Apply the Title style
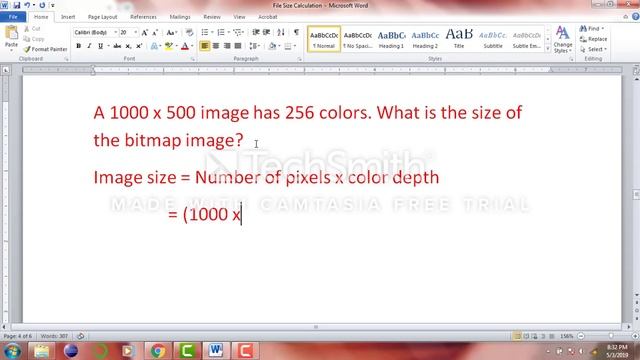Viewport: 640px width, 360px height. 459,39
